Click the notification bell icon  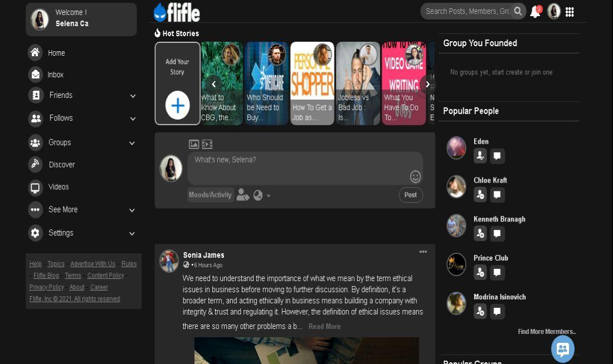tap(535, 12)
